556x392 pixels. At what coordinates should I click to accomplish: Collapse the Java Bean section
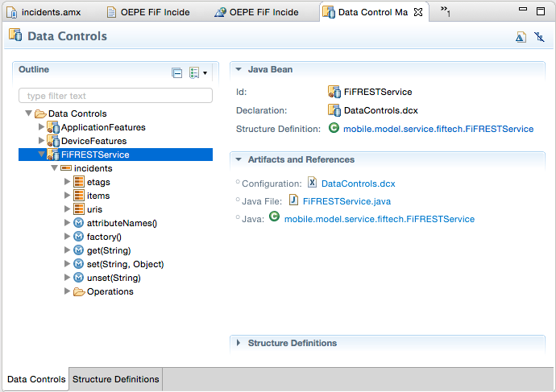click(239, 69)
